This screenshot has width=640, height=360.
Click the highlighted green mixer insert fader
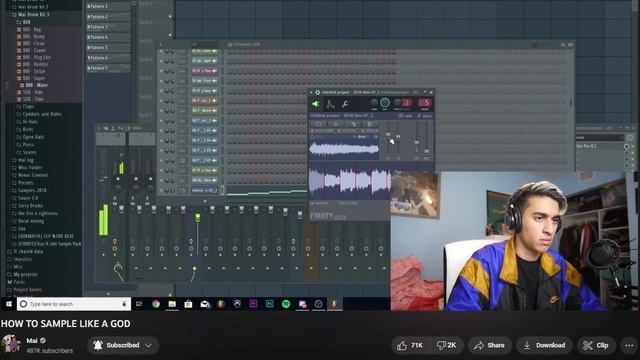[x=198, y=218]
